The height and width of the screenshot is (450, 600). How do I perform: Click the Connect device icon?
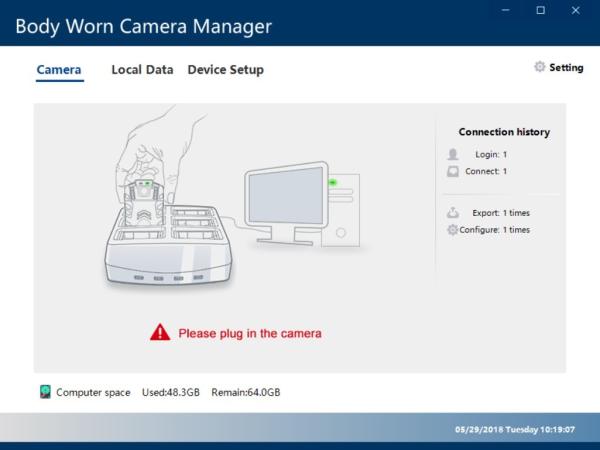click(453, 172)
